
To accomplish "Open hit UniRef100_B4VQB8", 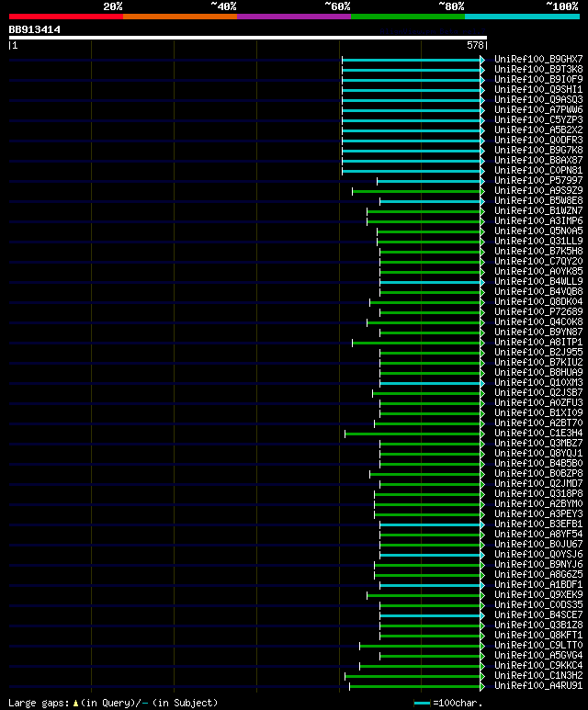I will pos(538,291).
